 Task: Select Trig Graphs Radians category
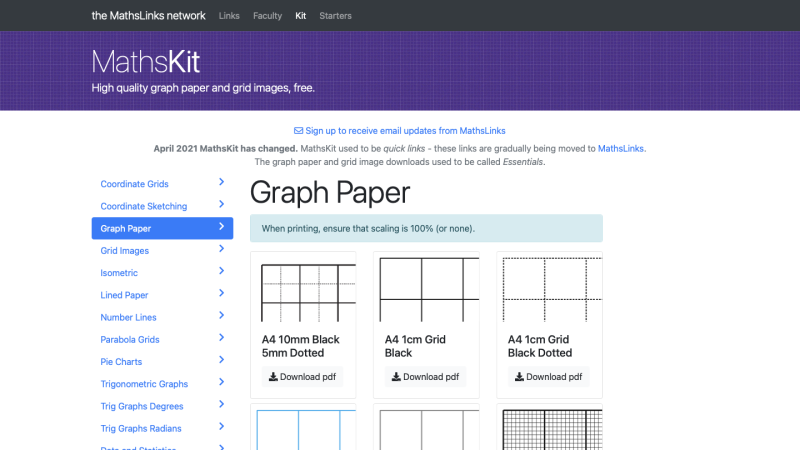coord(162,429)
